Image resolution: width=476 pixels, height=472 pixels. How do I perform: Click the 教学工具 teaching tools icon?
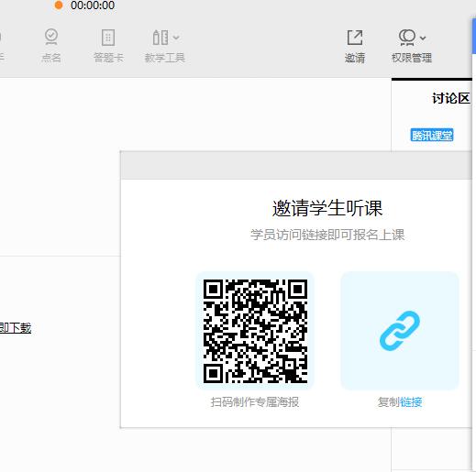coord(161,38)
